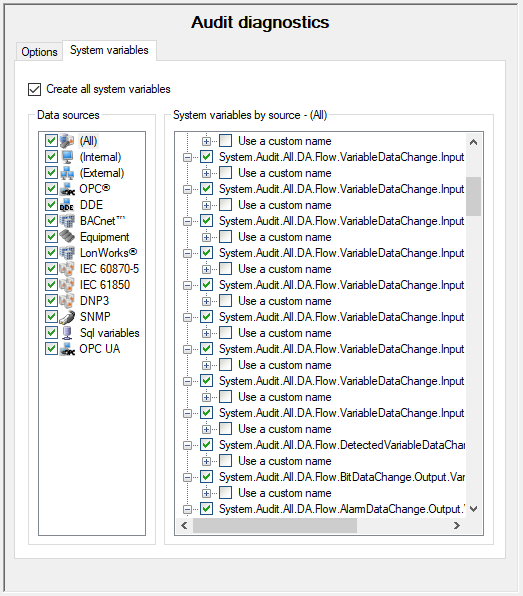Uncheck the DNP3 data source checkbox
The image size is (523, 596).
(51, 300)
